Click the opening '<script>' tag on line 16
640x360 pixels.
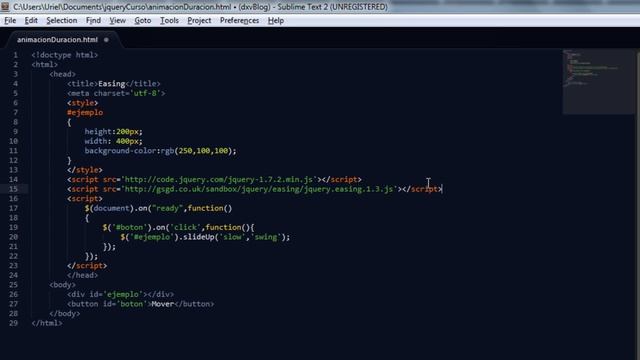coord(85,199)
